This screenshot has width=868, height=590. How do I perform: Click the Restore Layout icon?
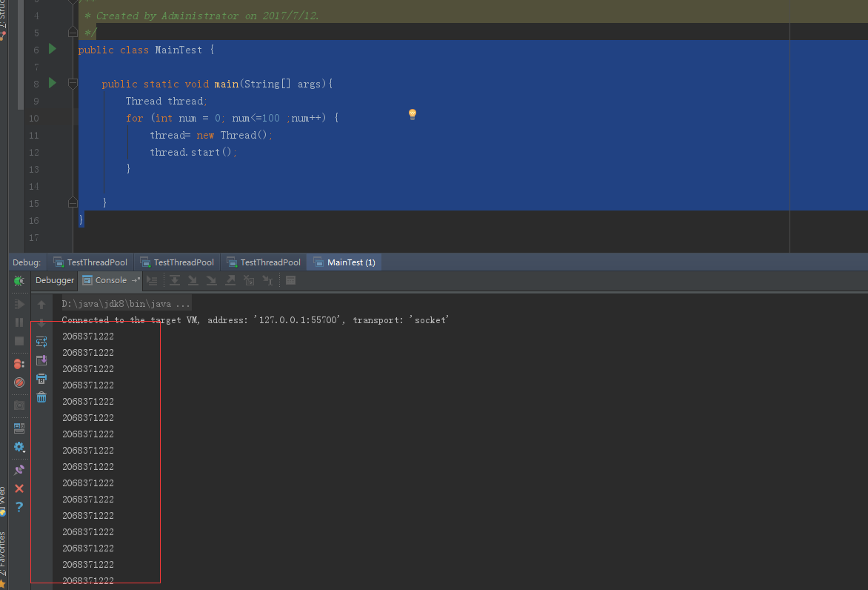pyautogui.click(x=19, y=428)
